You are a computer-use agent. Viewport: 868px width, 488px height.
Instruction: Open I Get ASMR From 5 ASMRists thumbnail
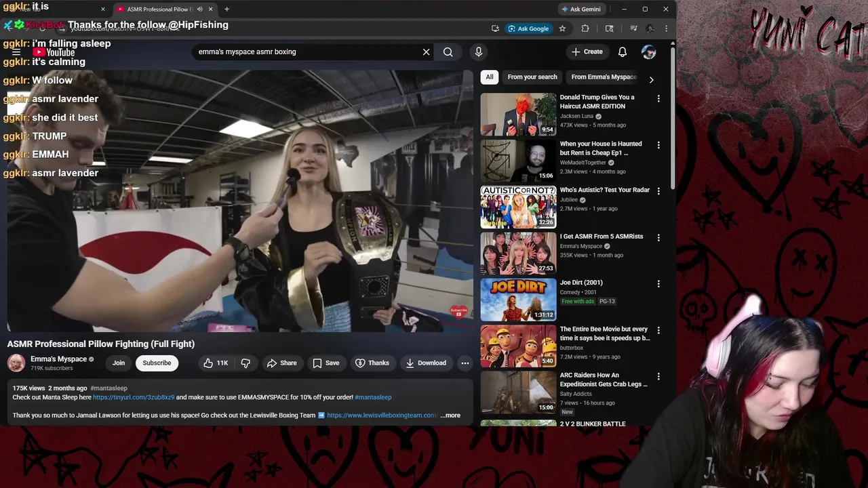click(x=518, y=253)
